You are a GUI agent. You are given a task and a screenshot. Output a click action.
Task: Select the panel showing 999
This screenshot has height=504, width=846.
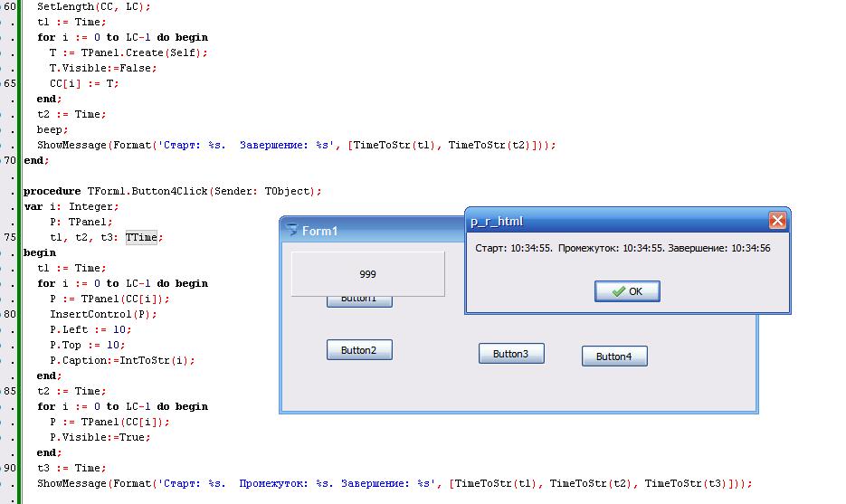coord(367,273)
